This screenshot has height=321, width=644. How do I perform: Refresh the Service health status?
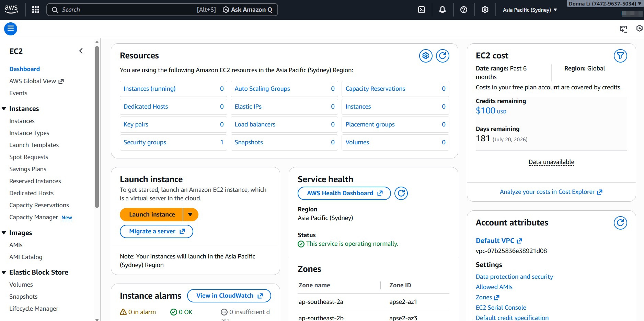[x=401, y=193]
